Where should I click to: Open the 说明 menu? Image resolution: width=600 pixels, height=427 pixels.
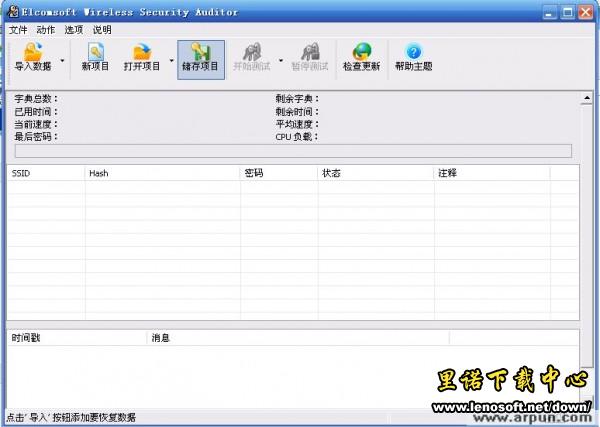pyautogui.click(x=102, y=30)
